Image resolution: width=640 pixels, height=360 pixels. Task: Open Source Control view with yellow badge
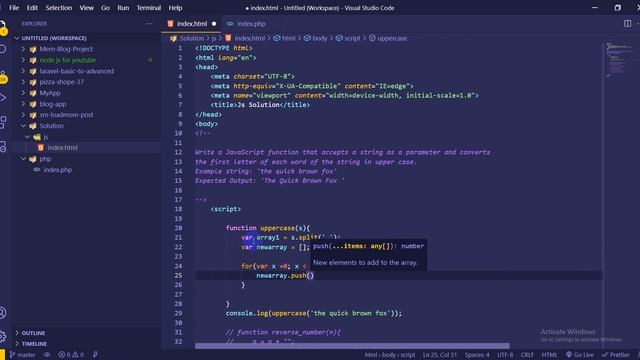point(3,77)
